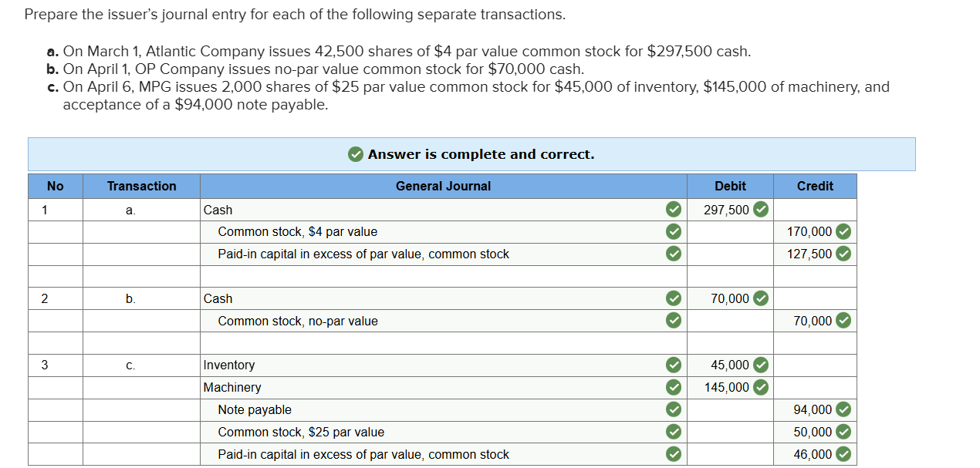Image resolution: width=980 pixels, height=468 pixels.
Task: Click the Credit column header
Action: tap(815, 186)
